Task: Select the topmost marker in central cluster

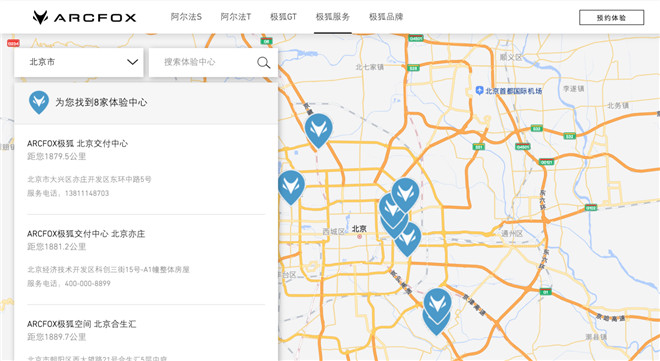Action: [x=405, y=195]
